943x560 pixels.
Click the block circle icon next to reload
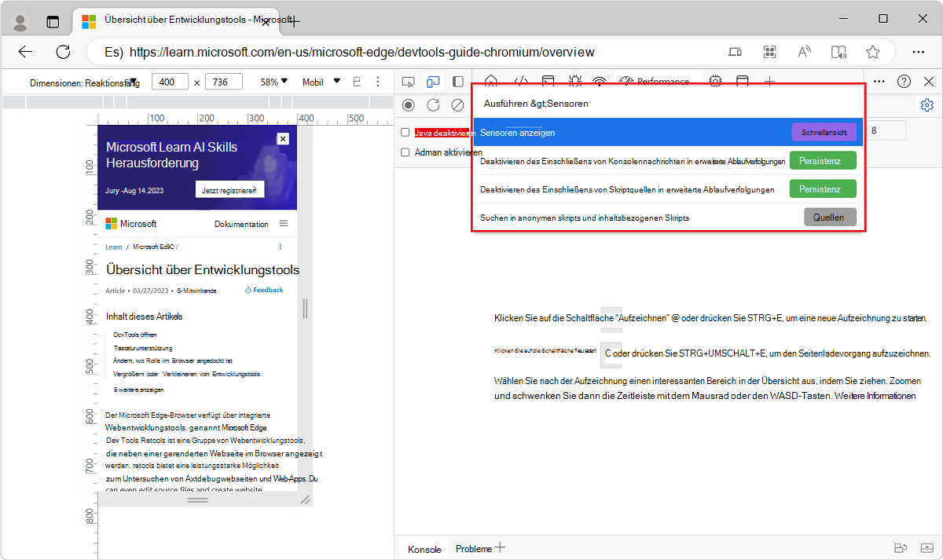[458, 104]
